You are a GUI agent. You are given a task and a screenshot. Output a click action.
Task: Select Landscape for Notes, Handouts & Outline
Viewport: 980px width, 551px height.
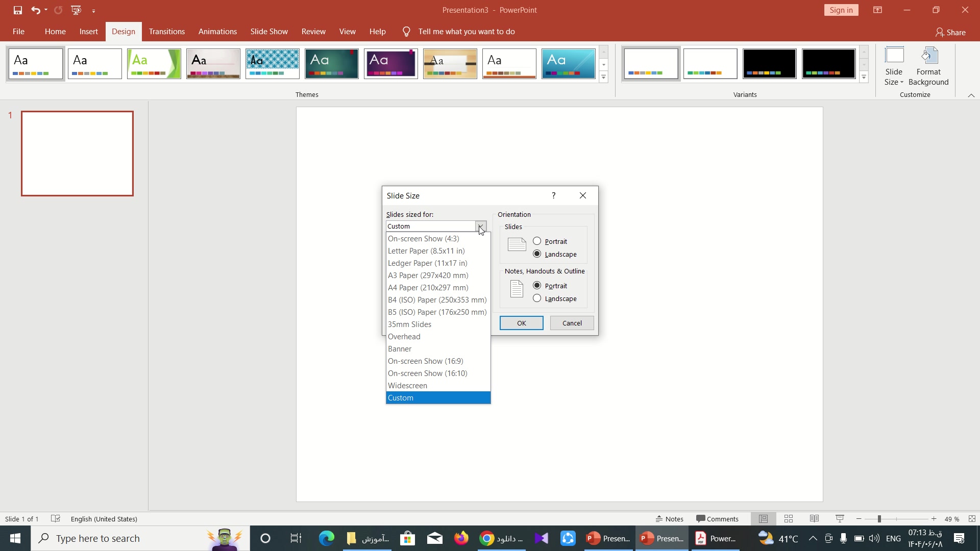coord(537,298)
